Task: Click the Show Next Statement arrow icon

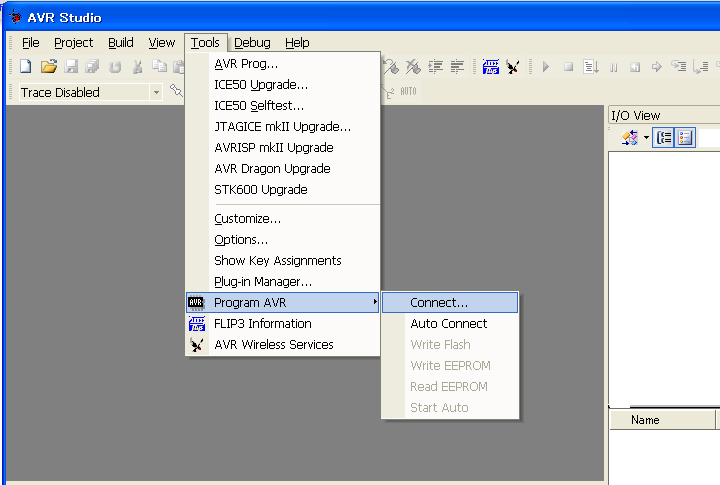Action: [657, 67]
